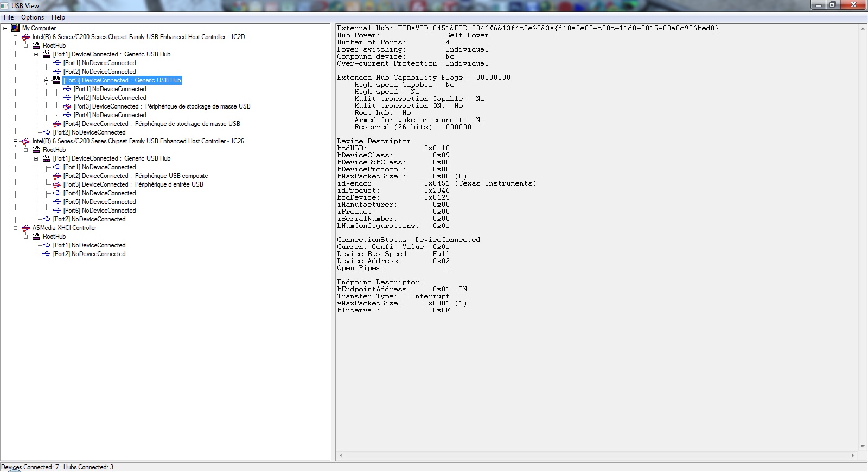Viewport: 868px width, 472px height.
Task: Collapse the ASMedia XHCI Controller node
Action: click(16, 228)
